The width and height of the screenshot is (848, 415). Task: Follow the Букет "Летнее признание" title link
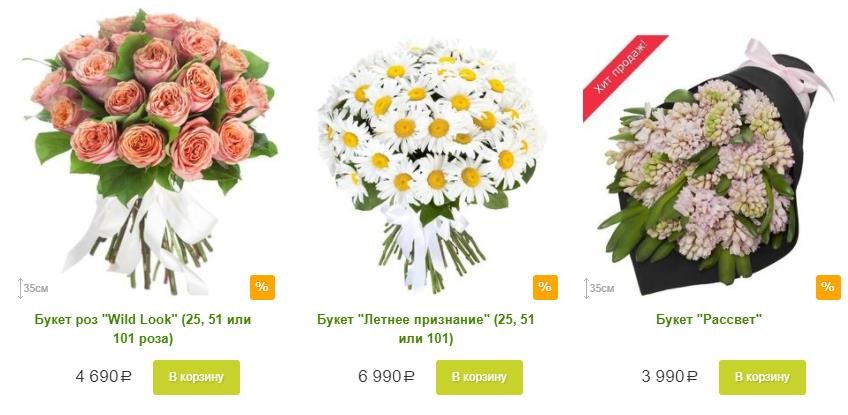click(x=426, y=329)
